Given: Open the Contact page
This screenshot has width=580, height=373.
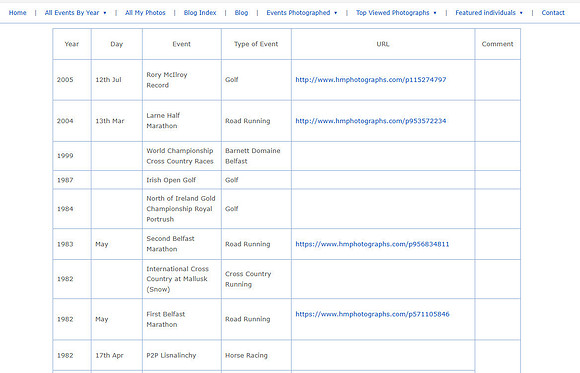Looking at the screenshot, I should pos(553,13).
